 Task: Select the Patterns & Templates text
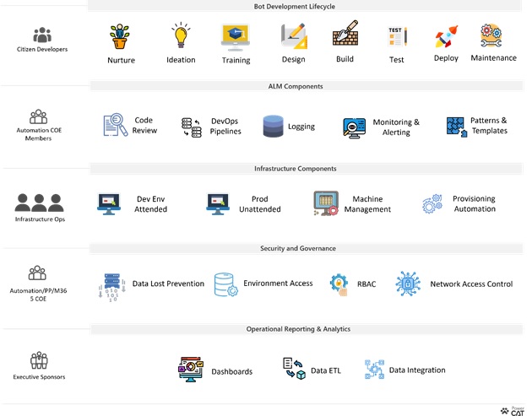[x=489, y=126]
